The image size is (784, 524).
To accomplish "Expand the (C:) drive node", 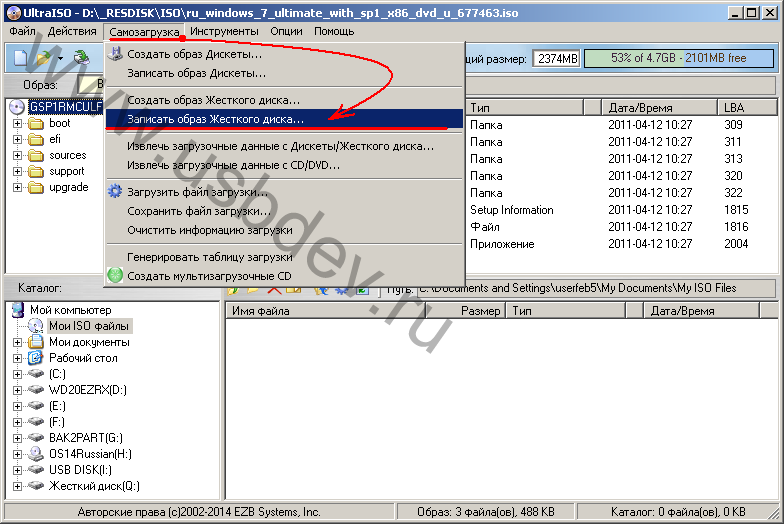I will pos(18,374).
